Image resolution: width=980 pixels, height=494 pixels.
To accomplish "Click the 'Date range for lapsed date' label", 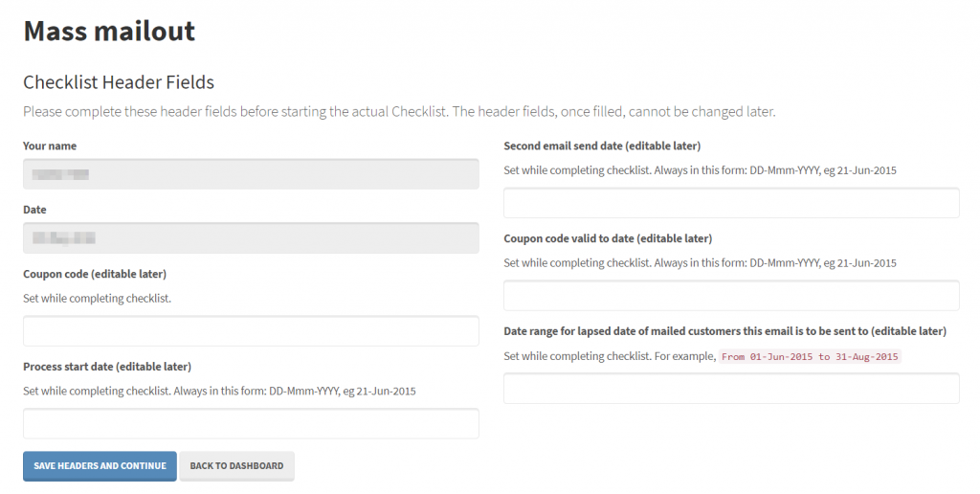I will click(x=725, y=331).
